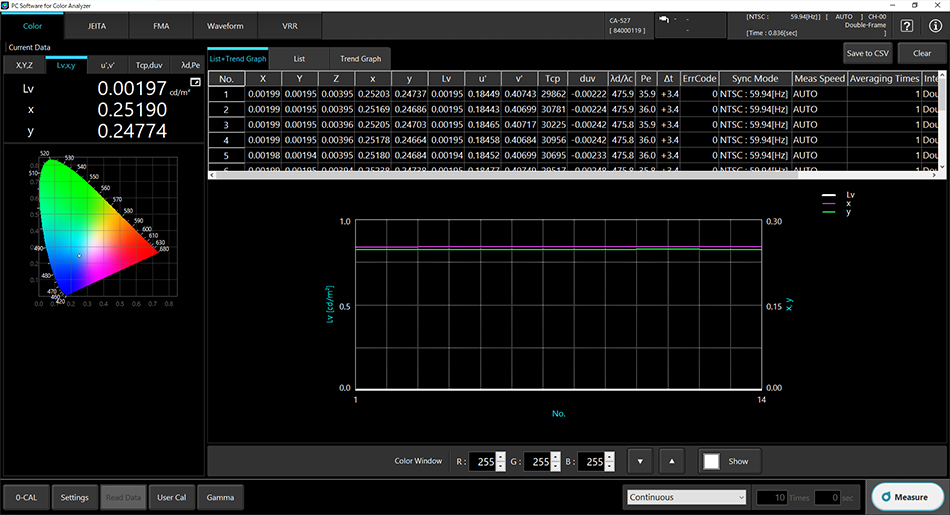The width and height of the screenshot is (950, 515).
Task: Decrease the B value with stepper
Action: click(x=610, y=467)
